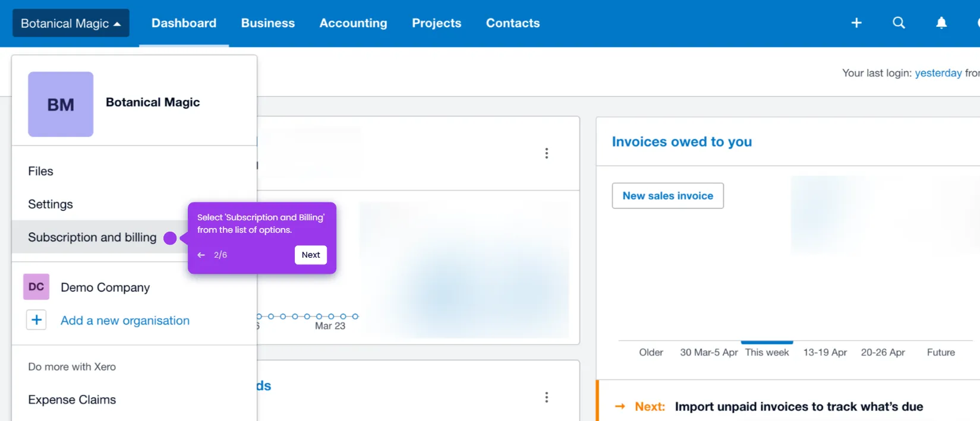
Task: Switch to the Dashboard tab
Action: point(184,23)
